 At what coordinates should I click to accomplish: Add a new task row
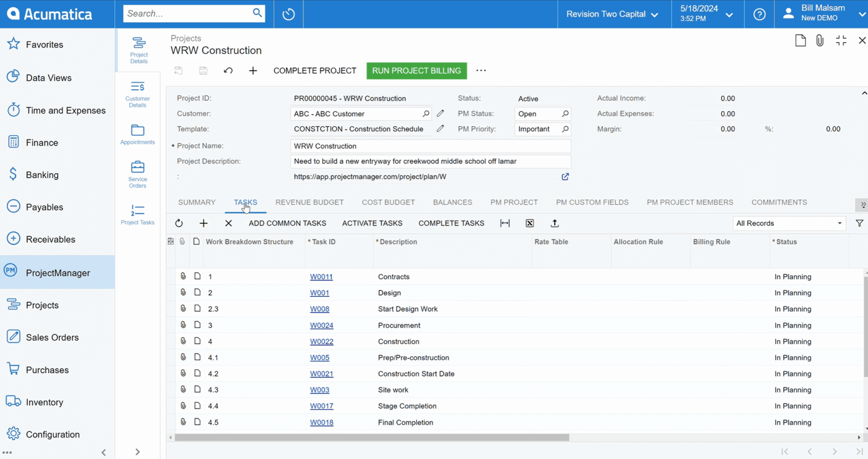click(203, 223)
